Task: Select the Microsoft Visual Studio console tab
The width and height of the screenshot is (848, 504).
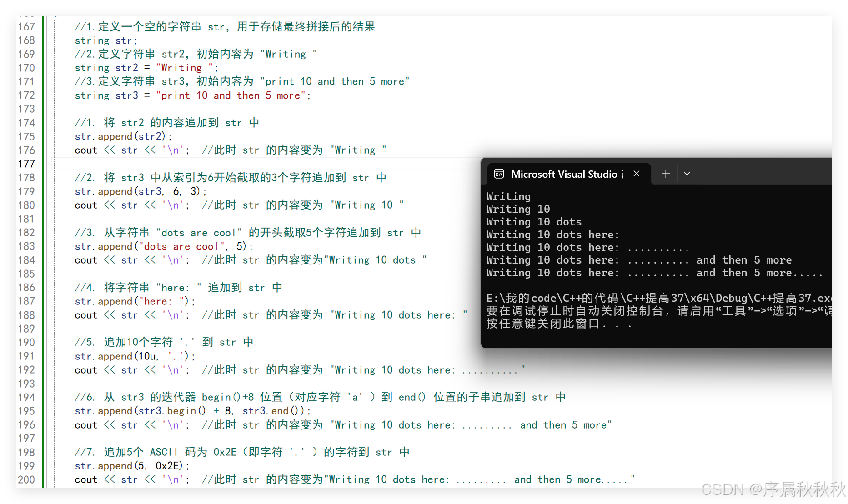Action: 569,174
